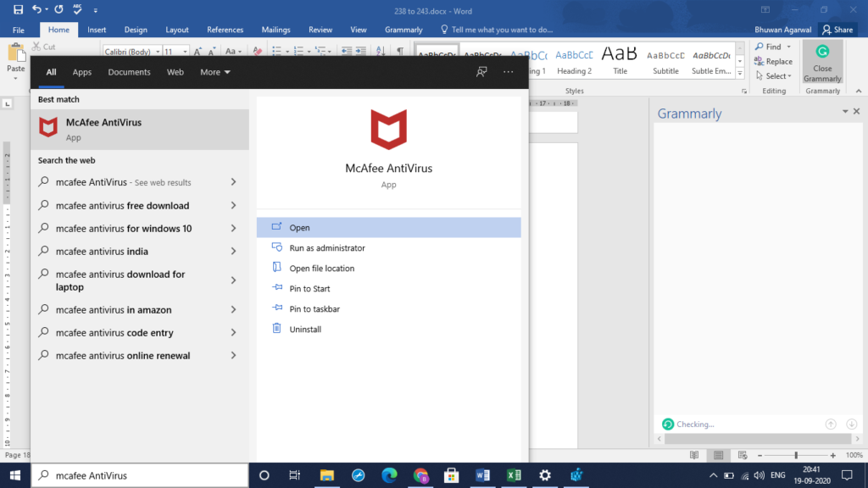Click the search feedback icon
The image size is (868, 488).
pyautogui.click(x=481, y=72)
